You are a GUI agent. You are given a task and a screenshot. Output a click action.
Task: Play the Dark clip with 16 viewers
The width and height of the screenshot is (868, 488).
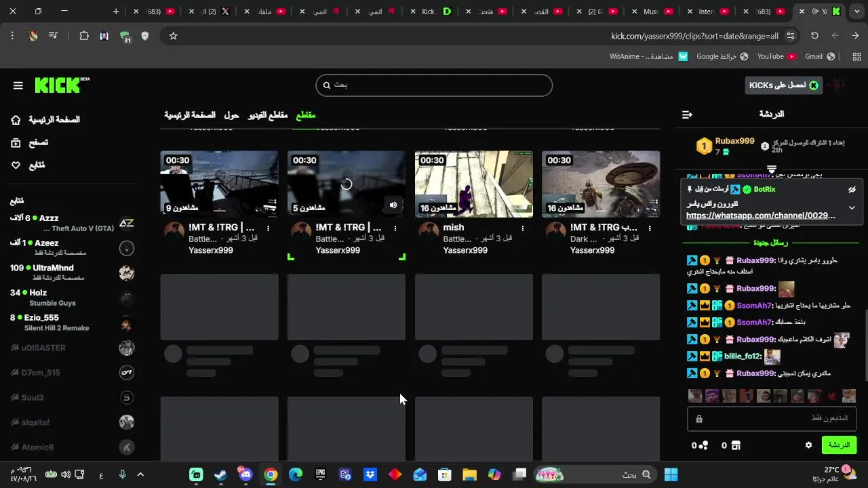601,184
